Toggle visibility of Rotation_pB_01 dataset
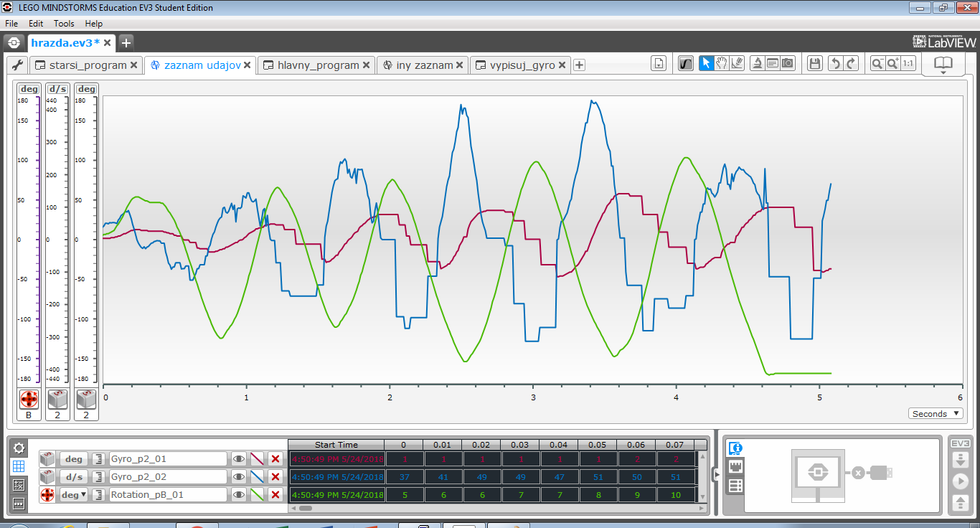 pyautogui.click(x=238, y=495)
